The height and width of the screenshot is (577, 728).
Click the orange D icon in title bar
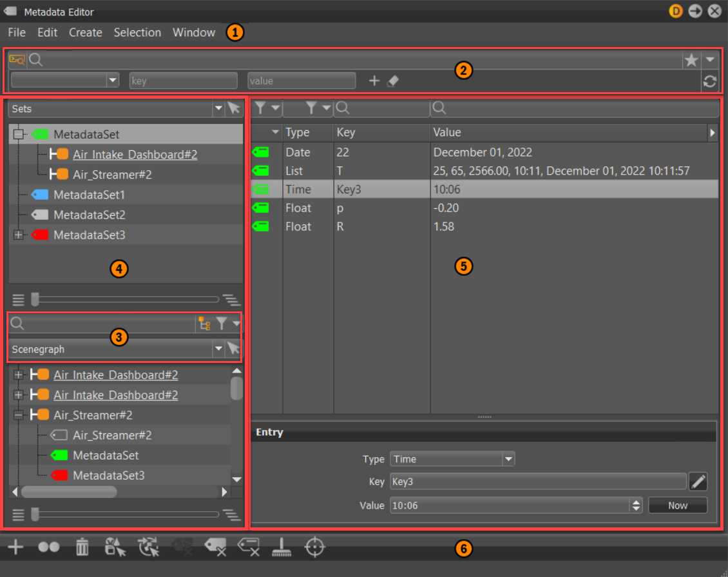(676, 11)
